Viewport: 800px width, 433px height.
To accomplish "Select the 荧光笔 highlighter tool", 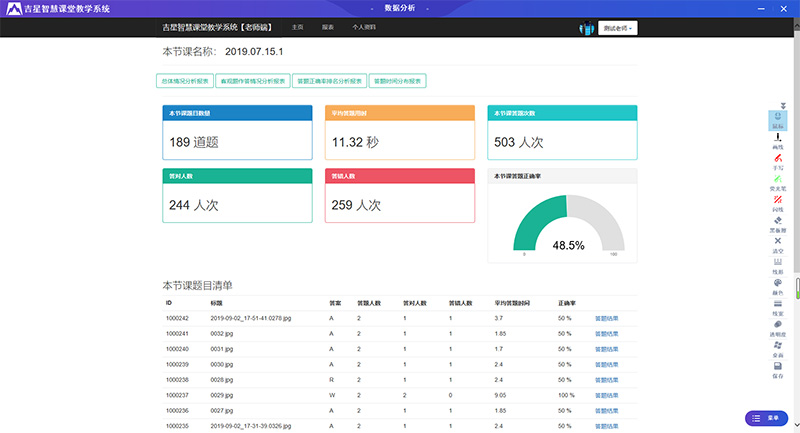I will point(777,181).
